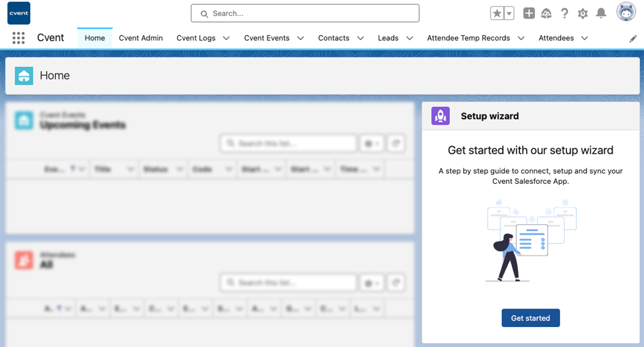The image size is (644, 347).
Task: Open the Contacts tab dropdown
Action: (x=360, y=38)
